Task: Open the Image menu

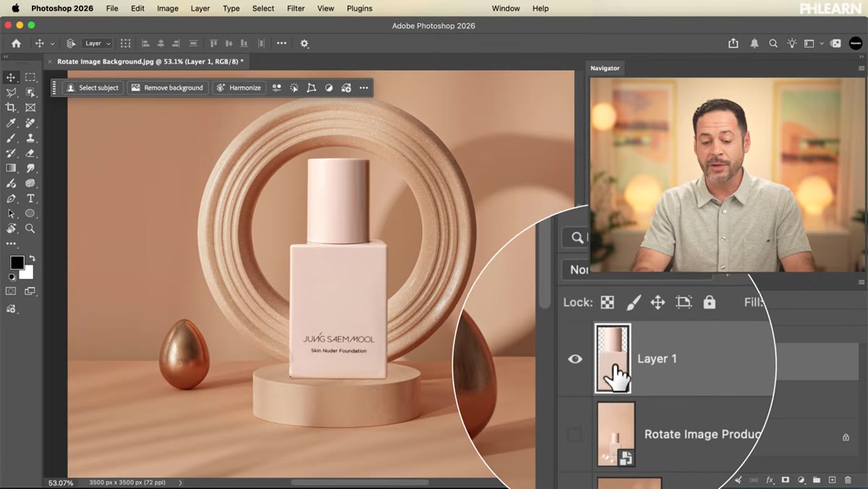Action: pyautogui.click(x=168, y=9)
